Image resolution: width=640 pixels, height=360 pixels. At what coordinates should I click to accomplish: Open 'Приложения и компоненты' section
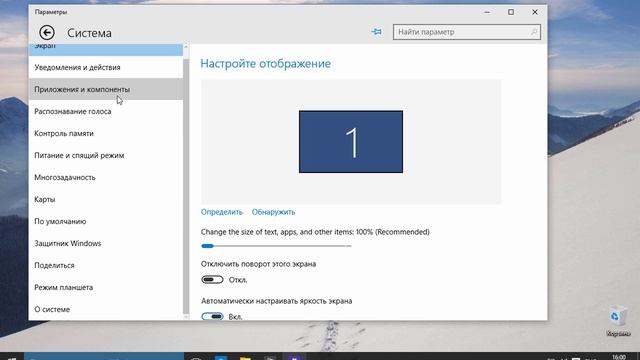106,89
